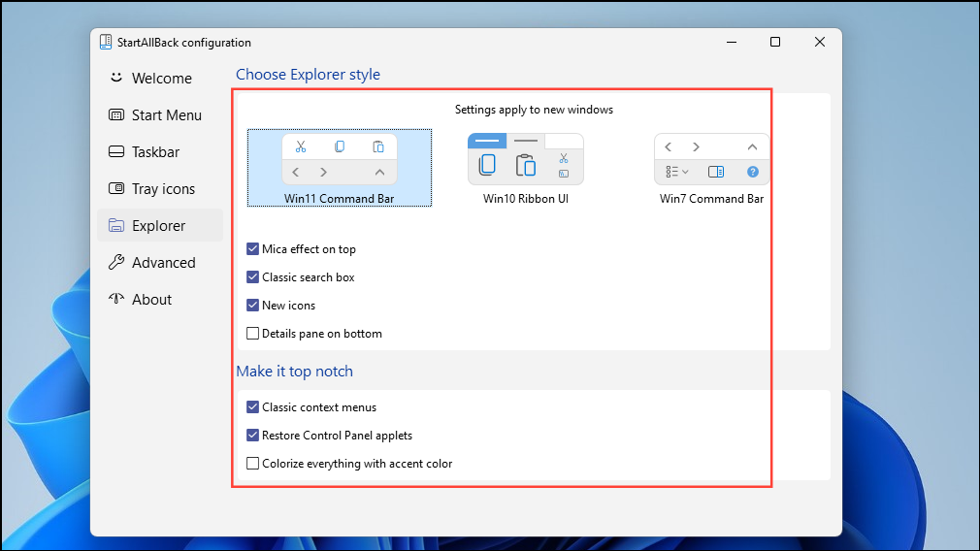
Task: Click the Tray icons sidebar icon
Action: [116, 188]
